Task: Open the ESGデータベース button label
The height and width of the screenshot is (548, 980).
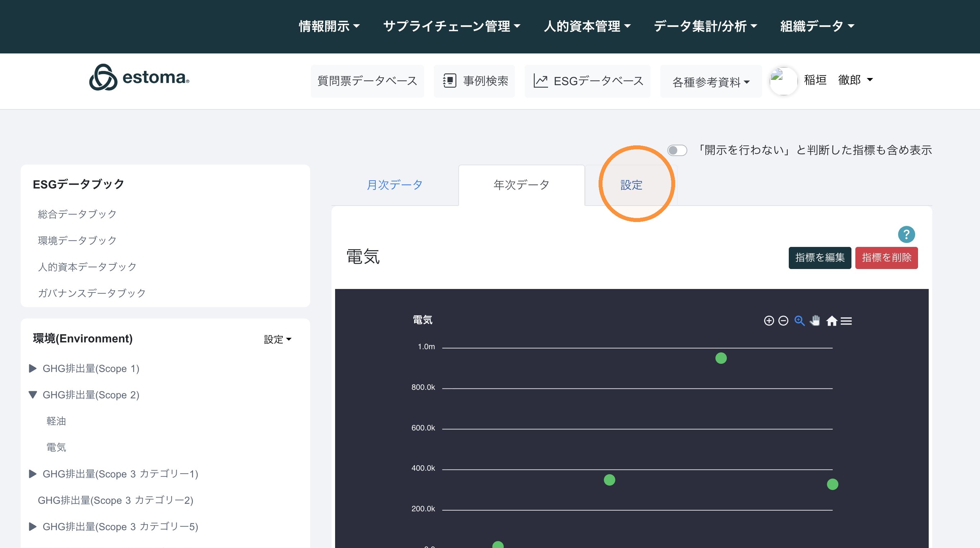Action: 598,81
